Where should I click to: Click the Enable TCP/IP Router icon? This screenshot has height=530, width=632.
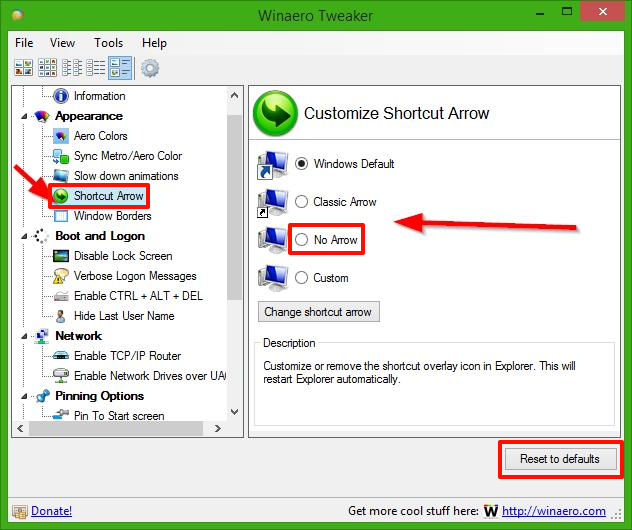pyautogui.click(x=61, y=356)
